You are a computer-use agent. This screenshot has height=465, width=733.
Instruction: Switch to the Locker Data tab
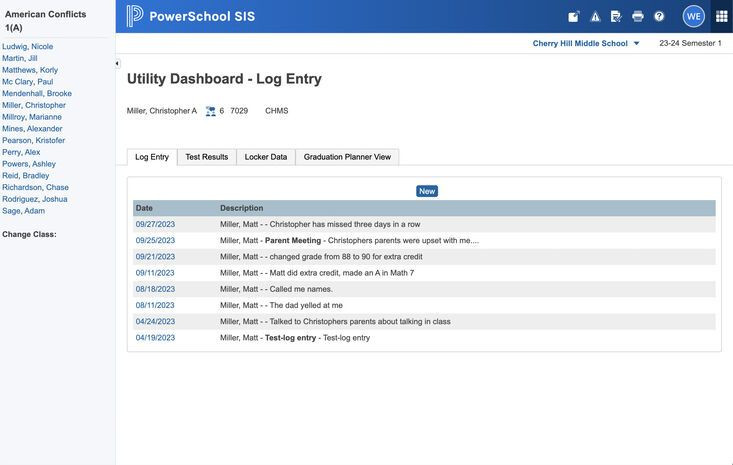(x=266, y=157)
